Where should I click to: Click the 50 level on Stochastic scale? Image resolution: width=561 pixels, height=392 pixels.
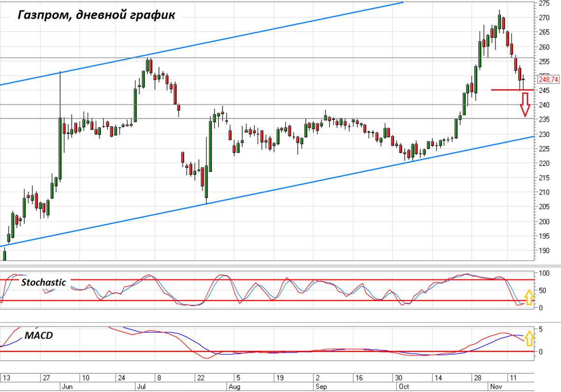(542, 290)
